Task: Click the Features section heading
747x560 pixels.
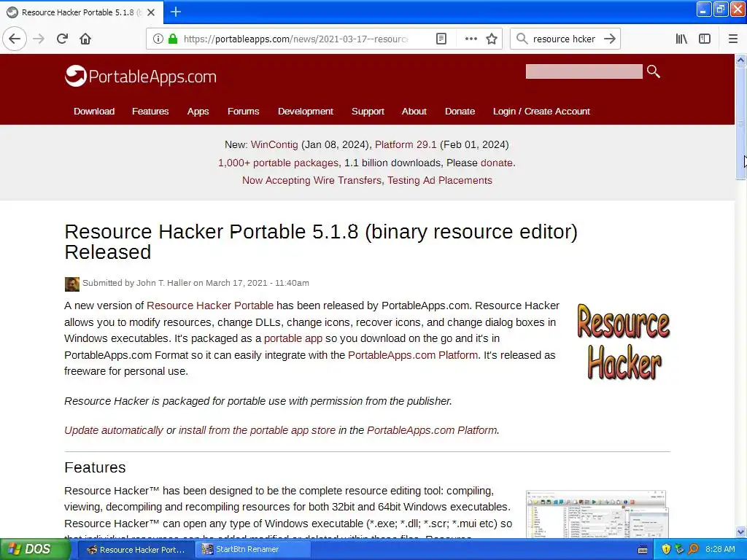Action: 95,467
